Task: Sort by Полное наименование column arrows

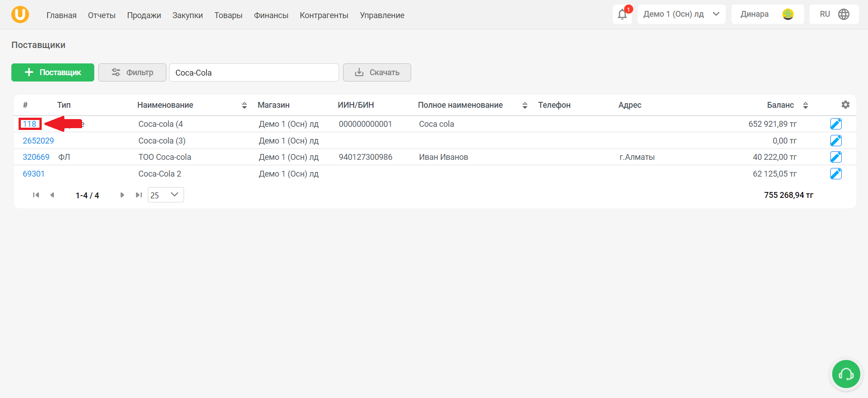Action: [x=525, y=105]
